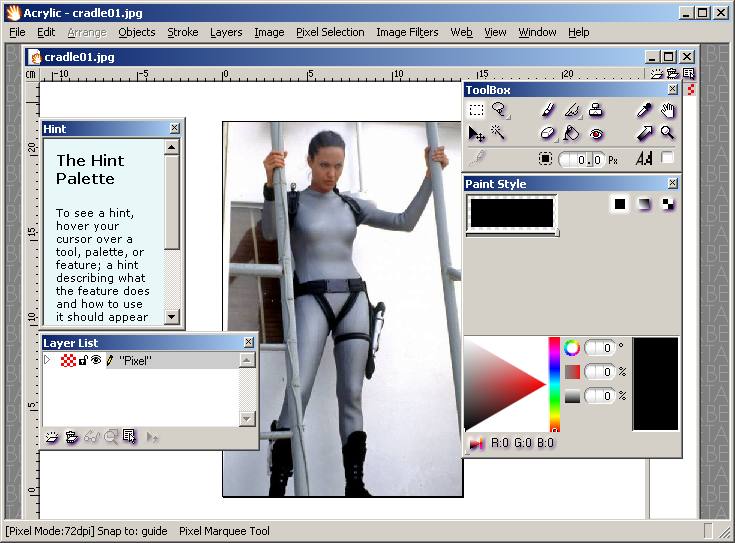Click the grey brightness gradient icon
Viewport: 735px width, 543px height.
[572, 396]
